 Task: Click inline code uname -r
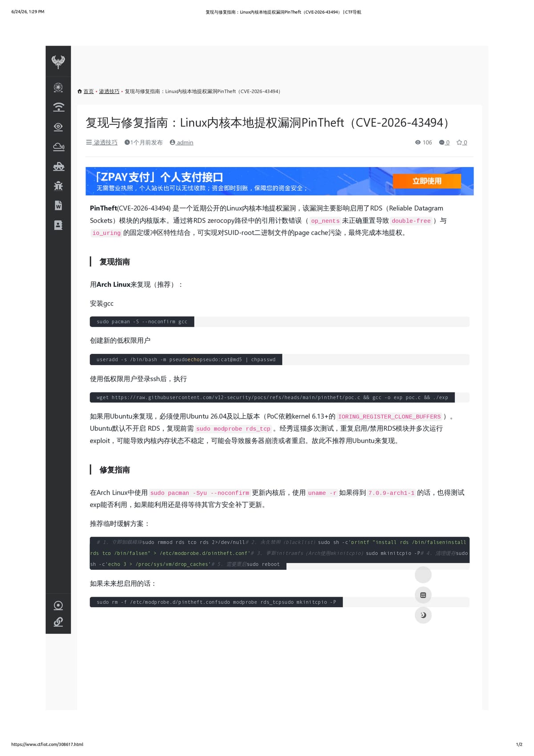322,493
